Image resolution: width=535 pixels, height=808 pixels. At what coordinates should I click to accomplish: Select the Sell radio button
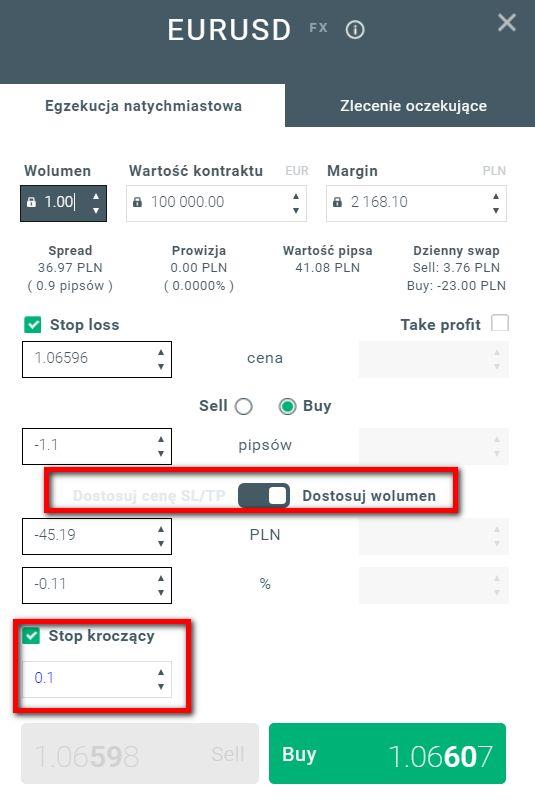pyautogui.click(x=244, y=407)
